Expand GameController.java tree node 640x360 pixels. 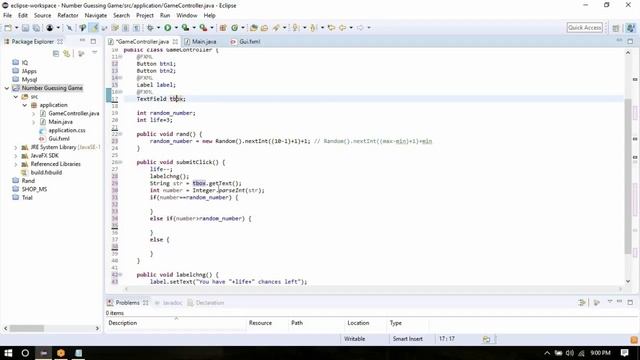click(33, 113)
